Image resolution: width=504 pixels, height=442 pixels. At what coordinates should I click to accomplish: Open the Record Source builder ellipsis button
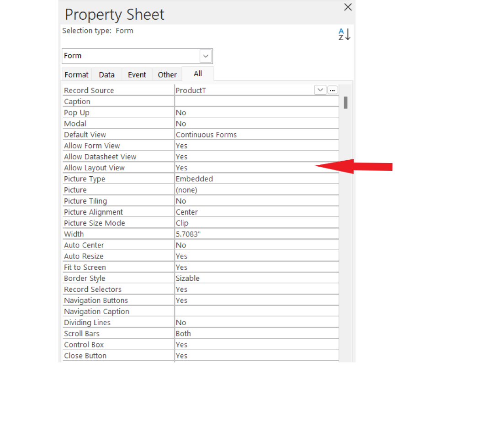332,90
